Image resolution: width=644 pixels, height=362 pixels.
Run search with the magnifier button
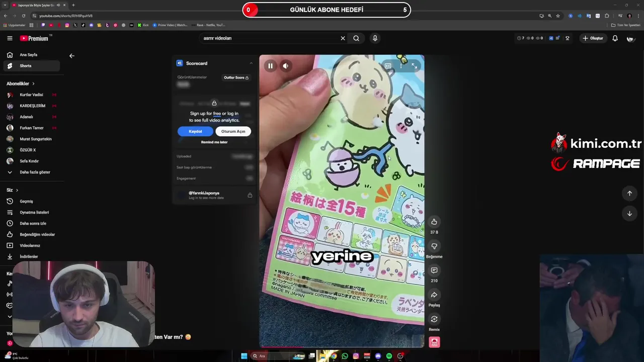tap(356, 38)
